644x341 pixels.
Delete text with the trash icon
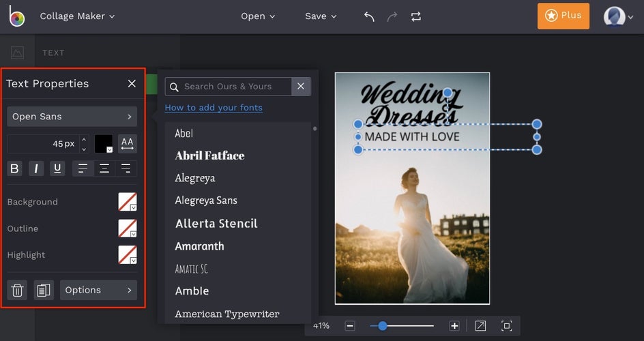pyautogui.click(x=18, y=291)
